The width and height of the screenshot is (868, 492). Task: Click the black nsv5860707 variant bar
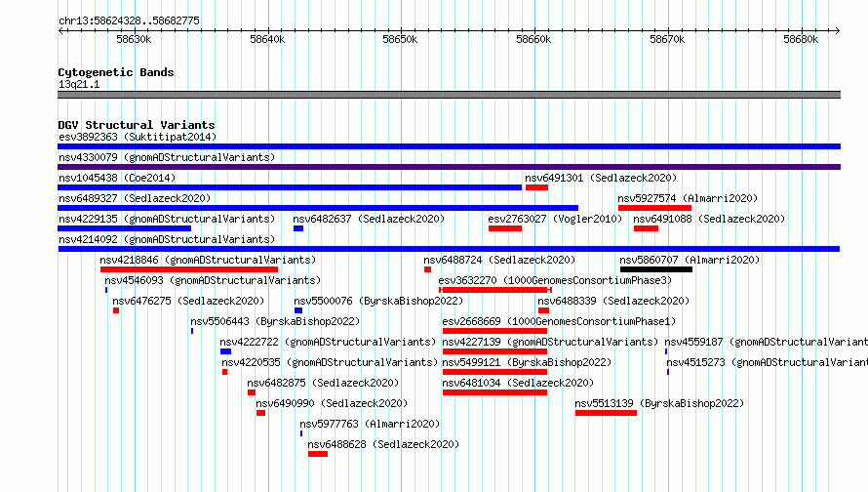[x=656, y=269]
